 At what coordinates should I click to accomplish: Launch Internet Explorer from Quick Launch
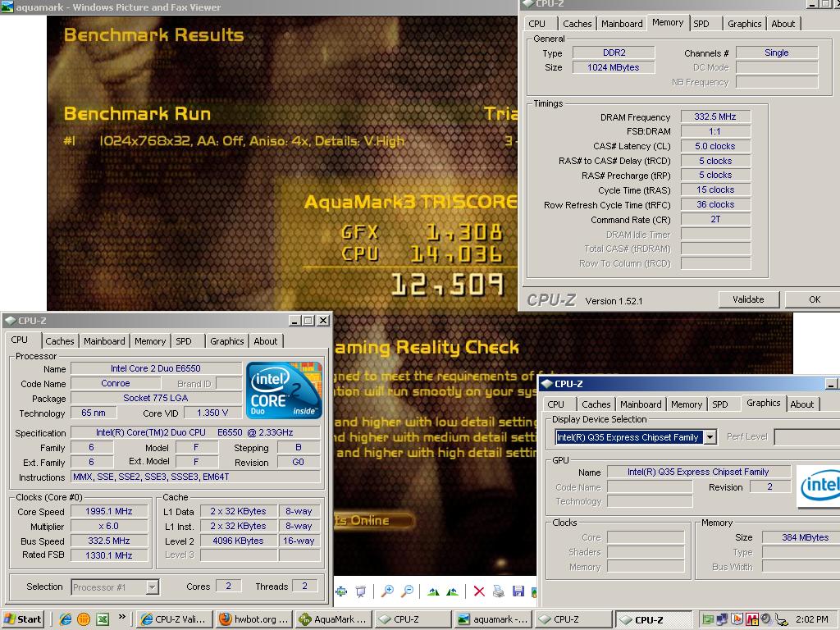point(66,619)
